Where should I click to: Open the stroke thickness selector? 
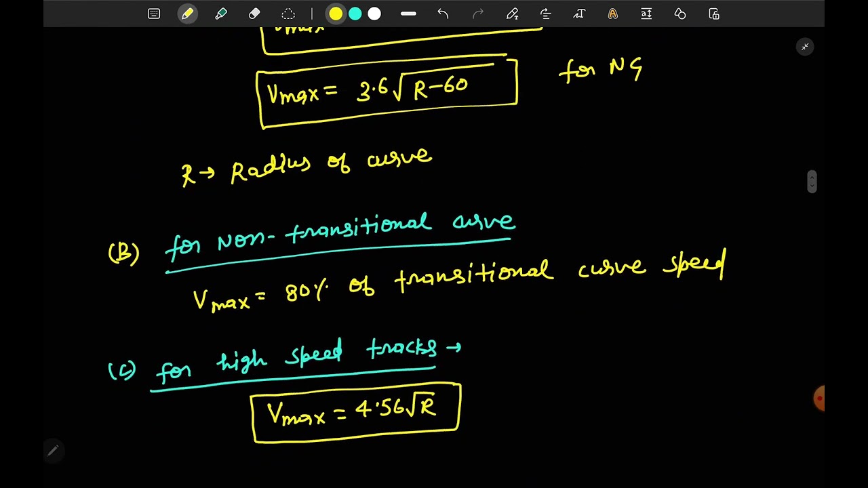point(408,14)
